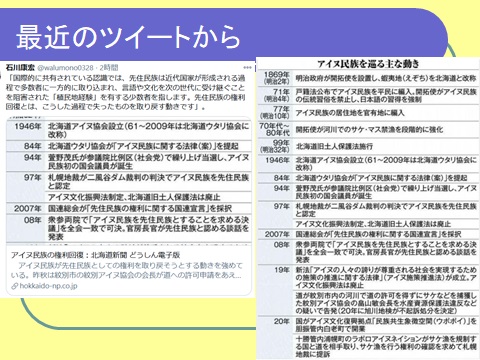Click the tweet body text starting 「国際的に共有
This screenshot has width=480, height=360.
tap(126, 92)
